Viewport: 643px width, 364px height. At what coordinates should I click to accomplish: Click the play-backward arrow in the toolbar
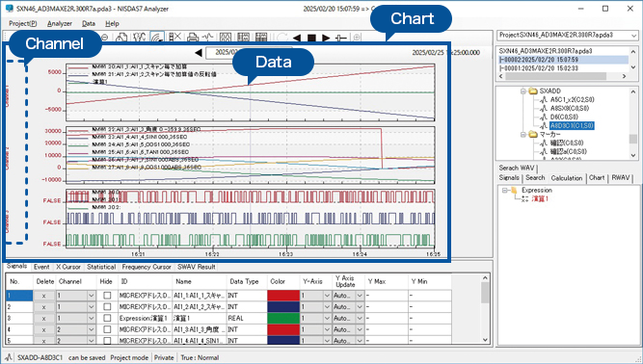297,39
